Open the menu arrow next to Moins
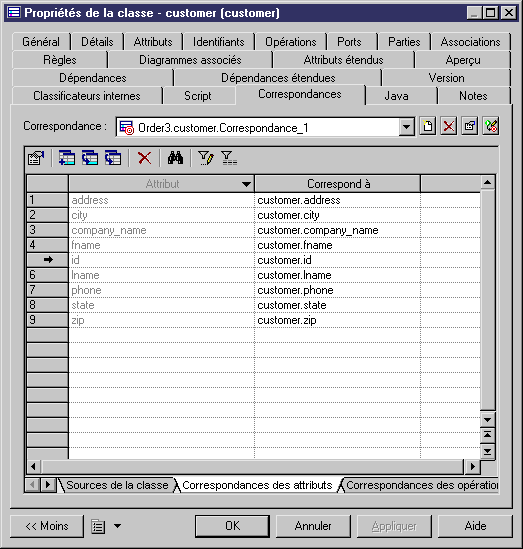The width and height of the screenshot is (523, 549). click(118, 526)
